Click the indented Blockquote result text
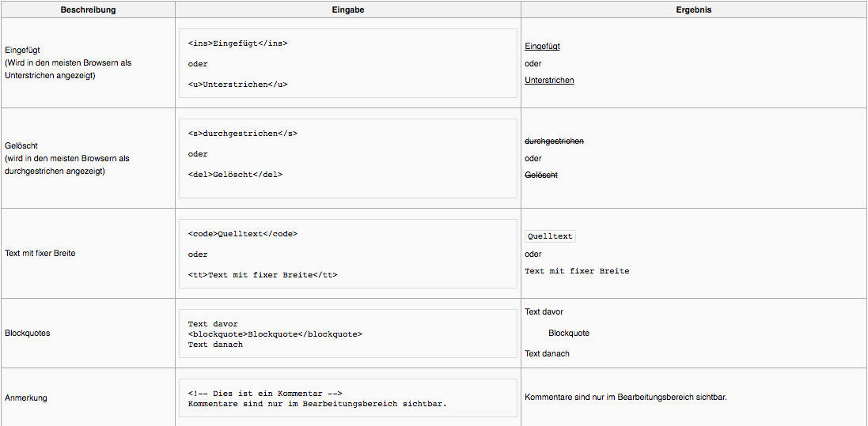The width and height of the screenshot is (868, 426). pyautogui.click(x=569, y=334)
